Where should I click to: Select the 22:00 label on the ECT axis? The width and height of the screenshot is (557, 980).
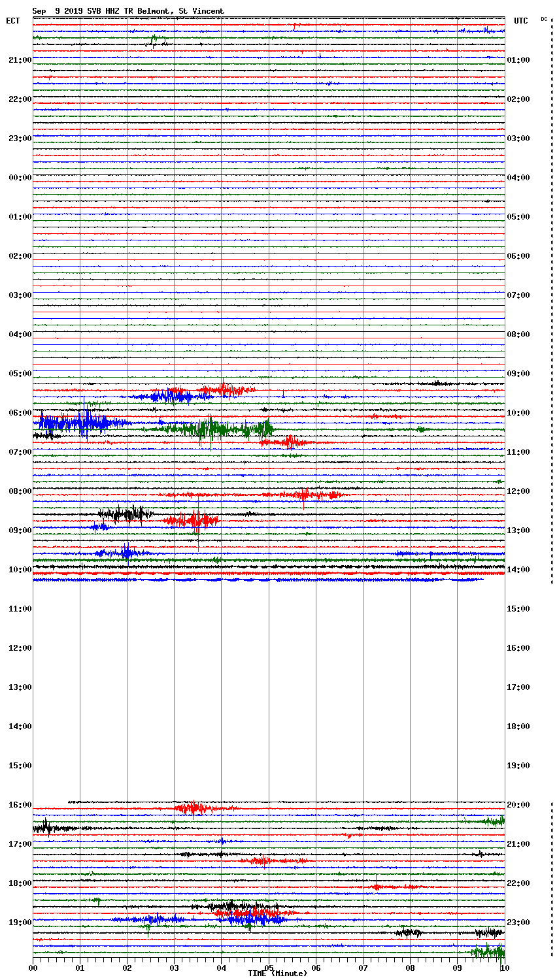[x=20, y=99]
